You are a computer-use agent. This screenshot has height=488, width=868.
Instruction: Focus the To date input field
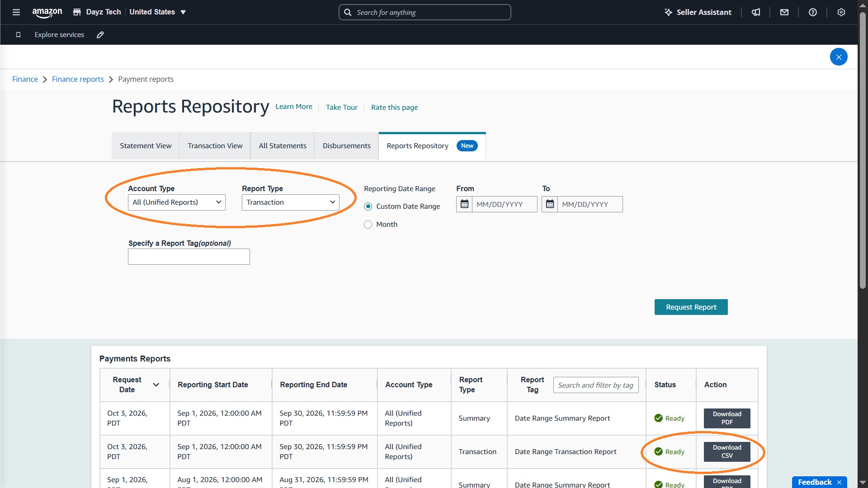(x=590, y=204)
